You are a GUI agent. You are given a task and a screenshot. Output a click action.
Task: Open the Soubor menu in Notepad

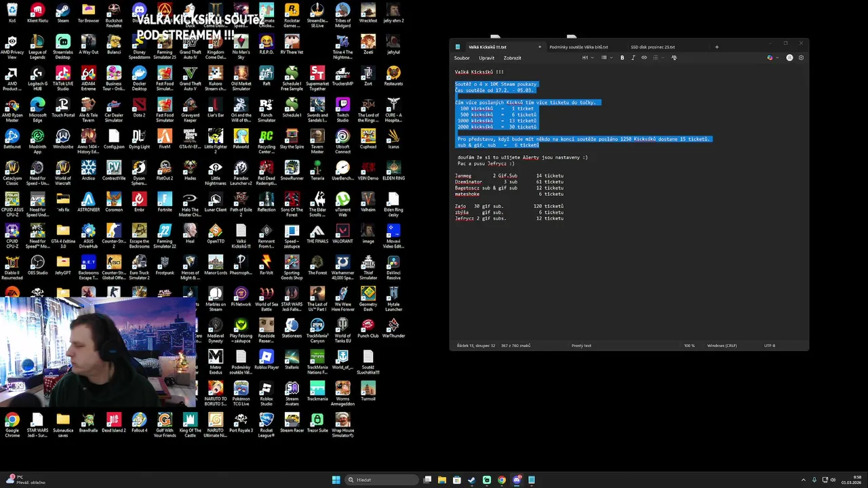click(462, 58)
